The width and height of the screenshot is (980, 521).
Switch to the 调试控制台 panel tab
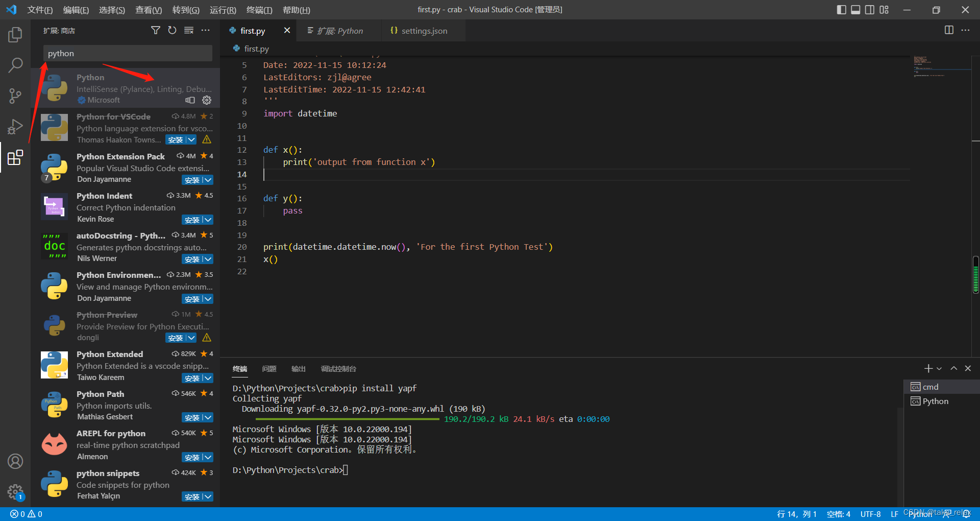coord(338,369)
